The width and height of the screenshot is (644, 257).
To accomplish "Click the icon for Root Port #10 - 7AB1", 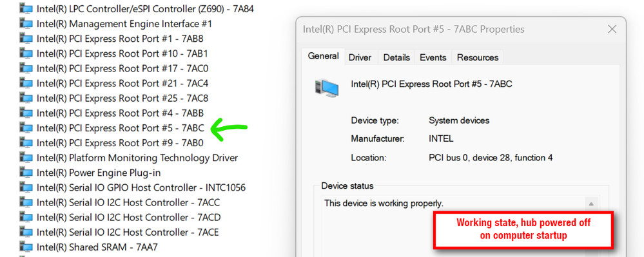I will click(26, 53).
